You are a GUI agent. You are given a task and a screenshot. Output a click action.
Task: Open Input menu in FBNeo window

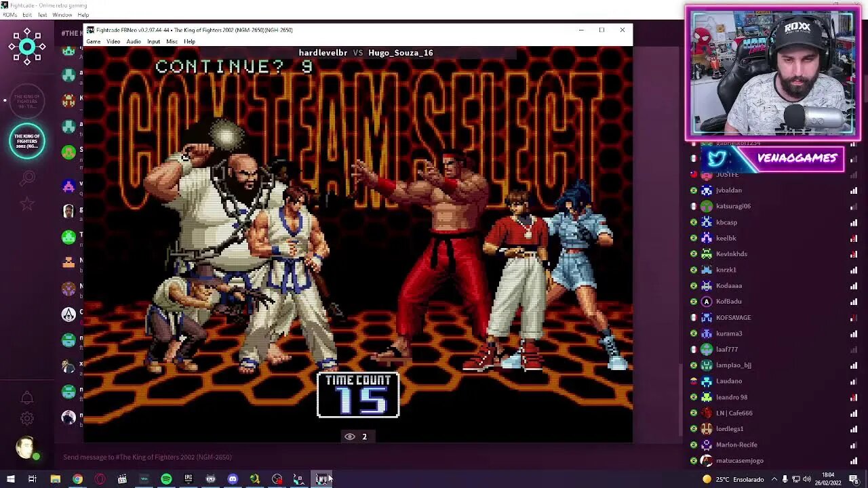tap(154, 42)
